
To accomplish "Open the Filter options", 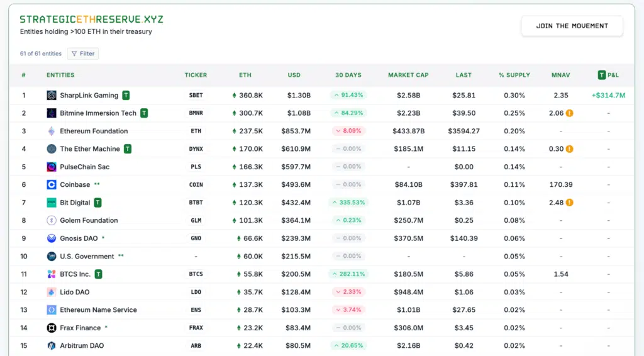I will click(x=83, y=54).
